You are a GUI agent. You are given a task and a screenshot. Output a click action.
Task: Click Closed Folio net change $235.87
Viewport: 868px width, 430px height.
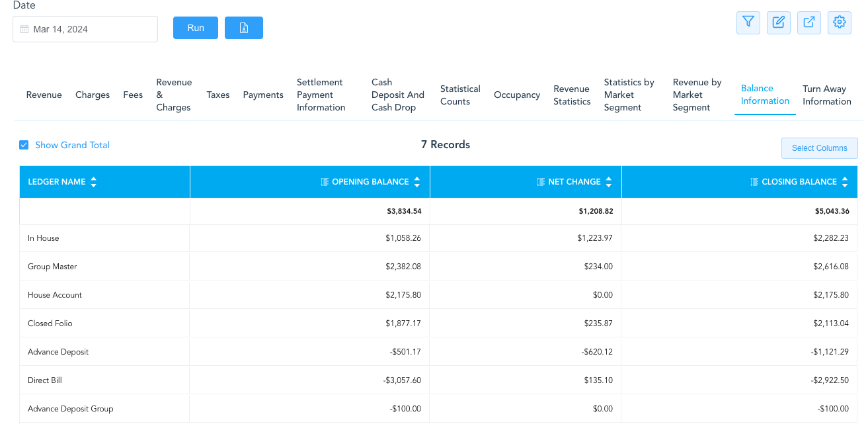(598, 323)
